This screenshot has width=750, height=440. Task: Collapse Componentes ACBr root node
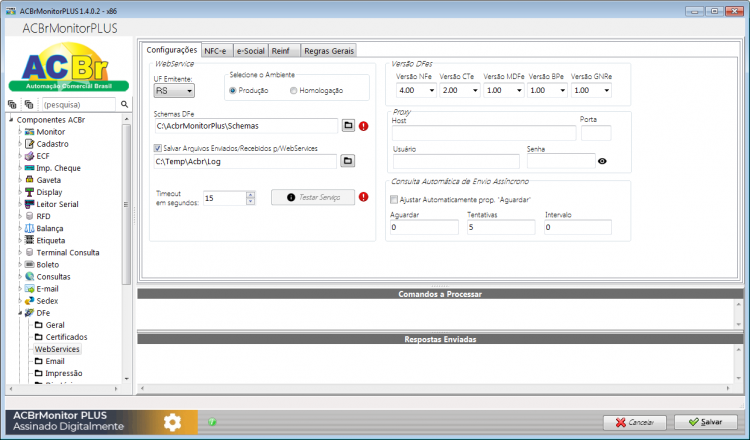[x=11, y=120]
